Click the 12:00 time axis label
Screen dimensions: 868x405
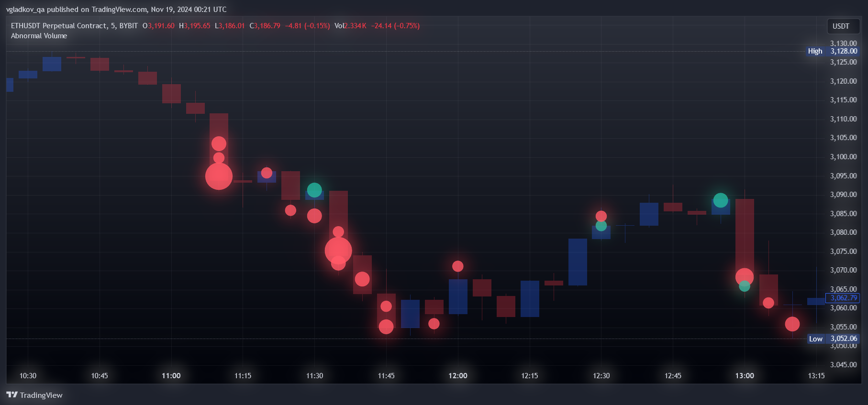458,376
